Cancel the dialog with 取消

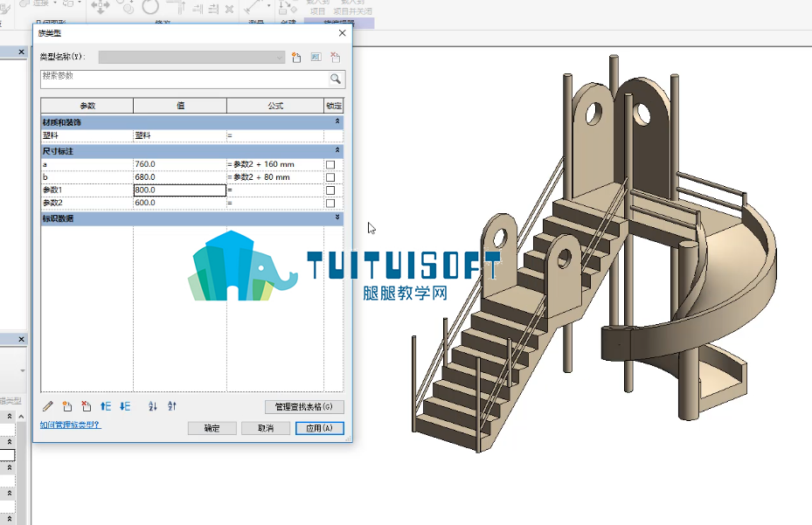point(266,428)
